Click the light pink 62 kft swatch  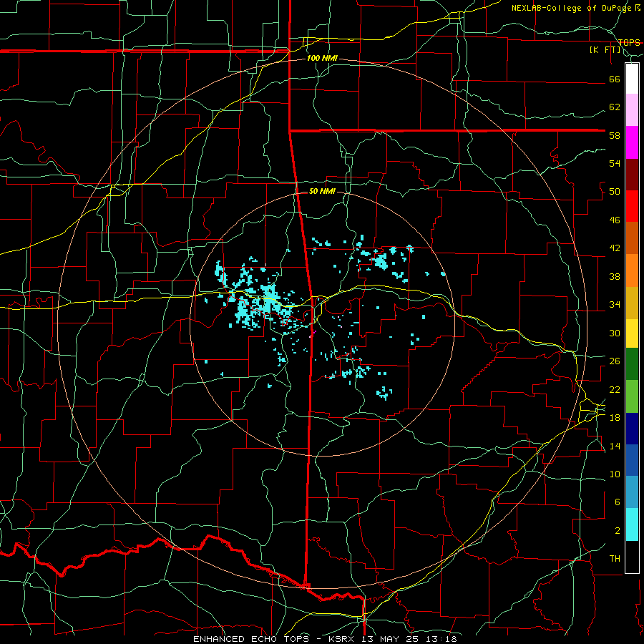click(x=632, y=110)
